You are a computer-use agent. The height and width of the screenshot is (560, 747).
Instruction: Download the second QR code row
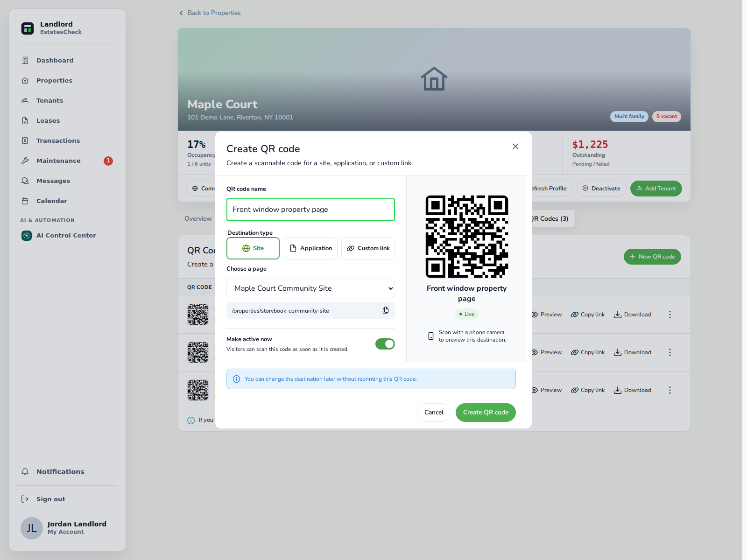click(x=633, y=352)
